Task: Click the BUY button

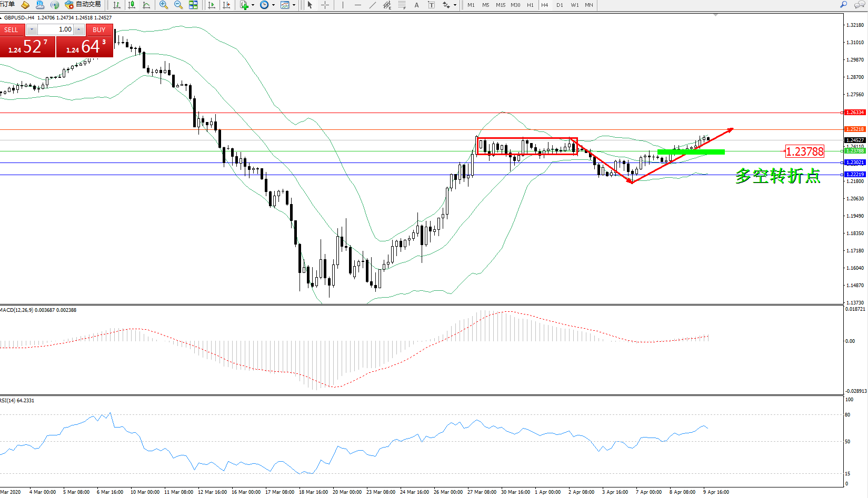Action: pos(99,30)
